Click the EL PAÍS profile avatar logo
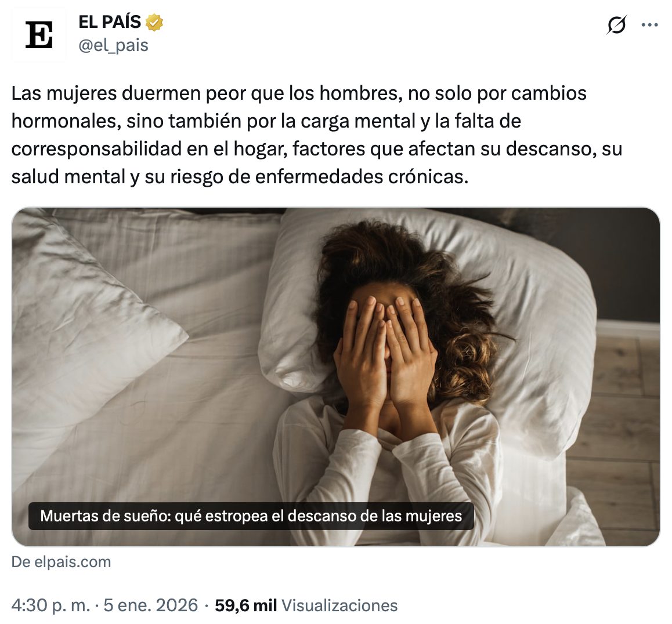 tap(39, 35)
